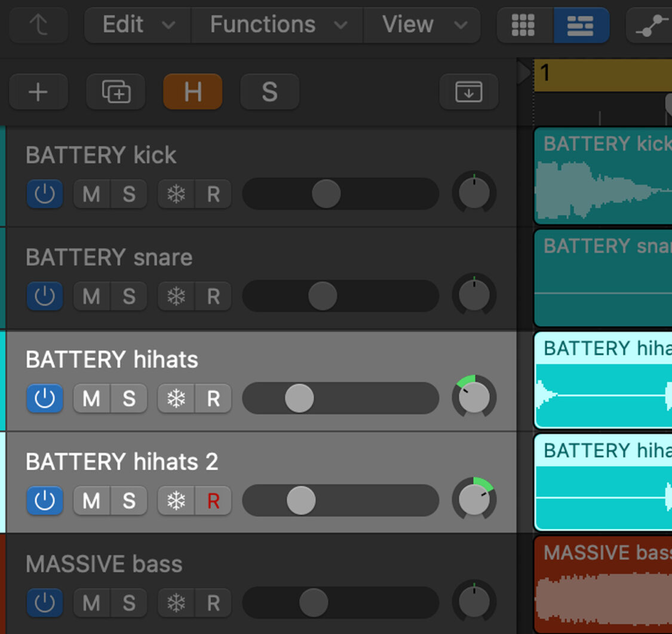
Task: Open the Edit menu
Action: click(x=122, y=25)
